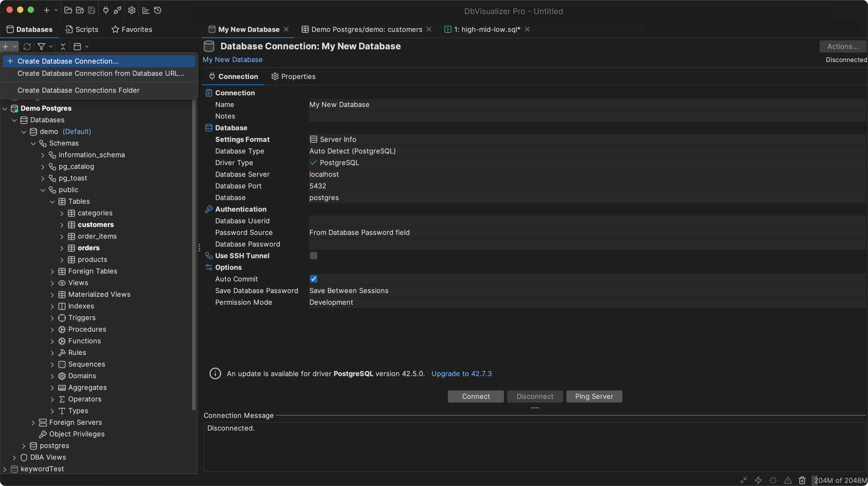Open the Scripts sidebar tab
Image resolution: width=868 pixels, height=486 pixels.
(x=82, y=29)
